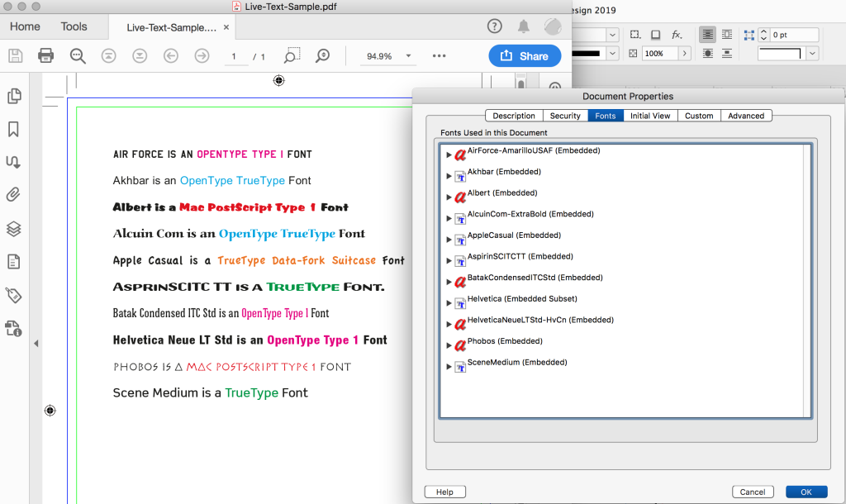Collapse the left navigation pane arrow
This screenshot has height=504, width=846.
click(36, 343)
